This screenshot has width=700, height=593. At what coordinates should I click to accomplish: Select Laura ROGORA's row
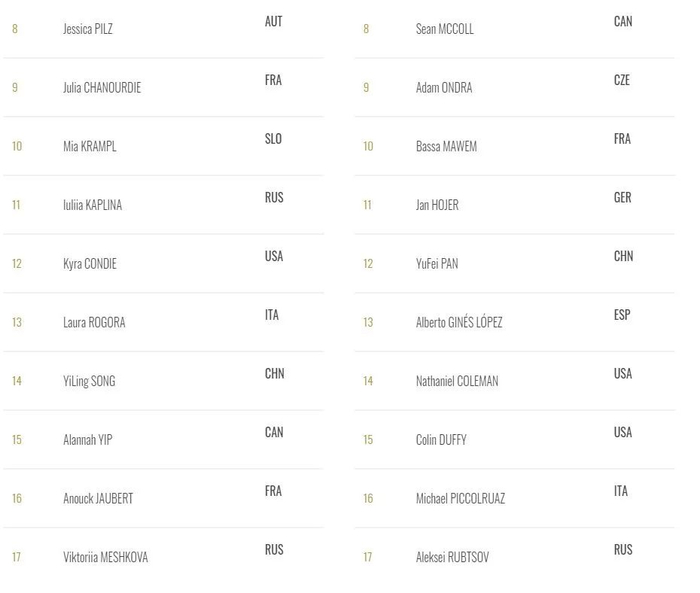(94, 322)
